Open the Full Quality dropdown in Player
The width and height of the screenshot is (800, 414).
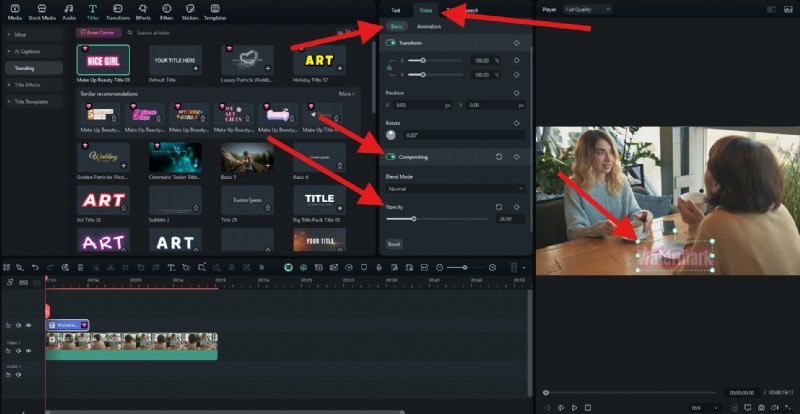[587, 9]
